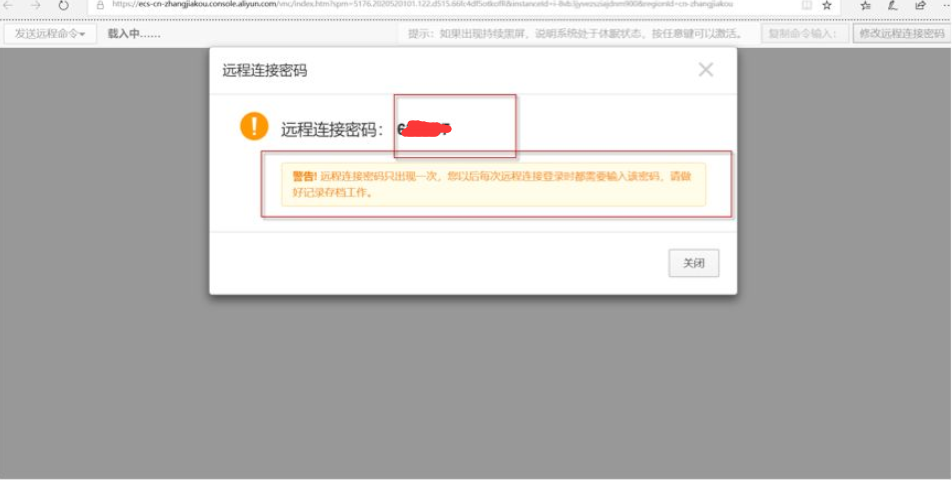Click the yellow 警告 warning message box

[493, 184]
